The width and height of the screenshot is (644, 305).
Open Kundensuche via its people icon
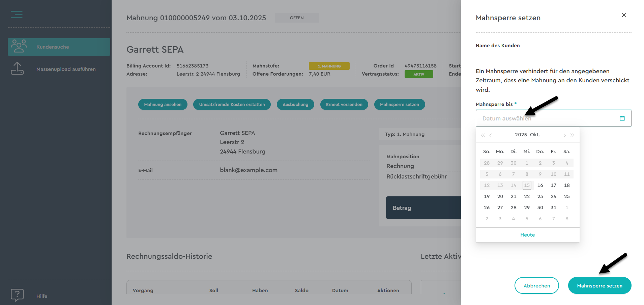click(x=19, y=46)
